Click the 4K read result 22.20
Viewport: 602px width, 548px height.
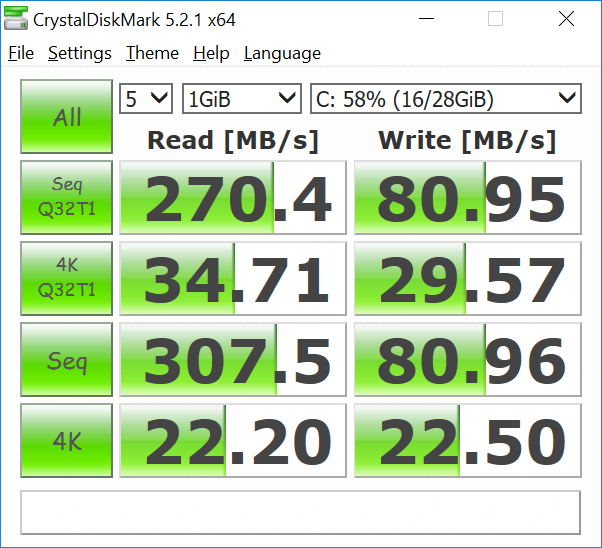click(233, 440)
